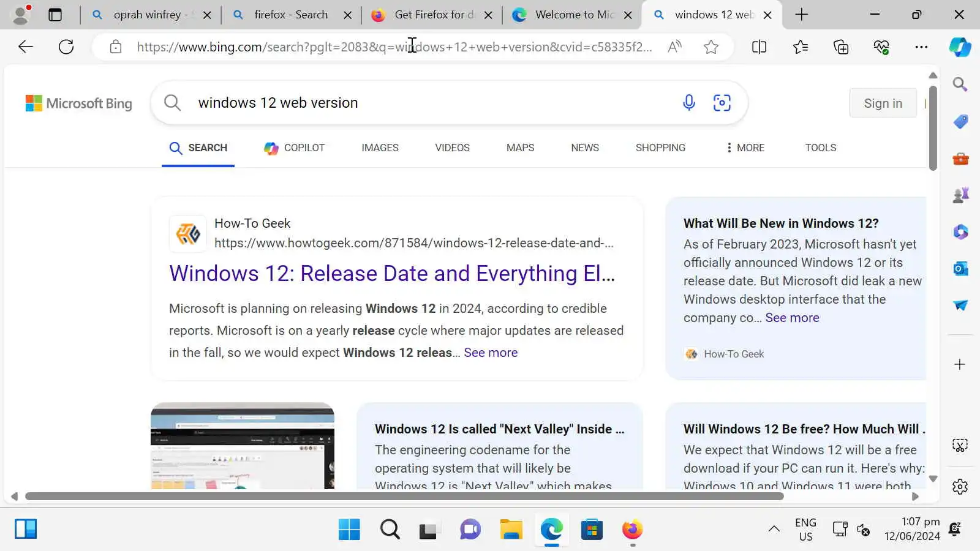This screenshot has width=980, height=551.
Task: Show hidden system tray icons
Action: (x=774, y=529)
